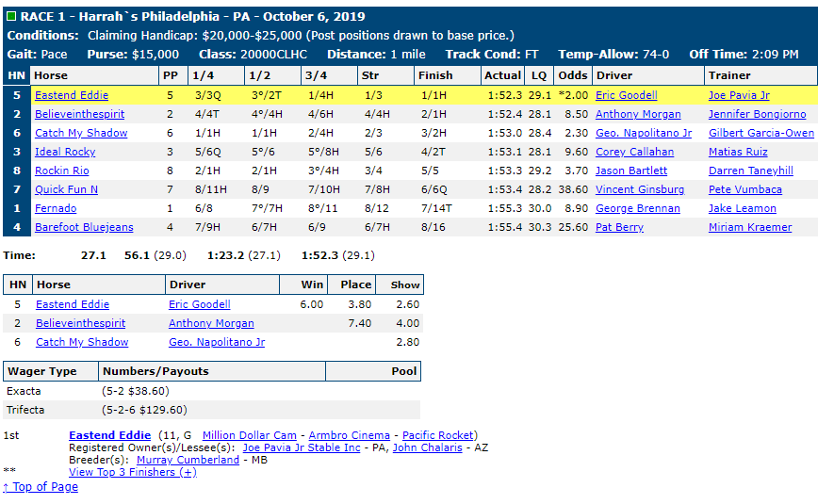Open horse Believeinthespirit in the results table
The height and width of the screenshot is (504, 834).
79,114
